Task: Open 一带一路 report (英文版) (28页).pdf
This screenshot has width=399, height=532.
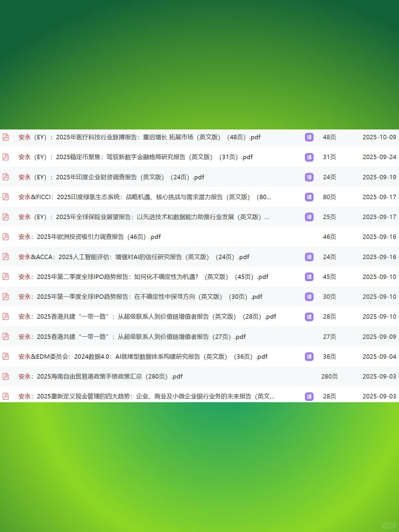Action: click(x=147, y=317)
